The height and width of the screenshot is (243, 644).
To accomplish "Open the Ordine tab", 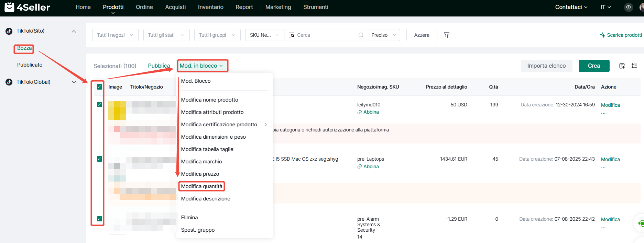I will coord(144,7).
